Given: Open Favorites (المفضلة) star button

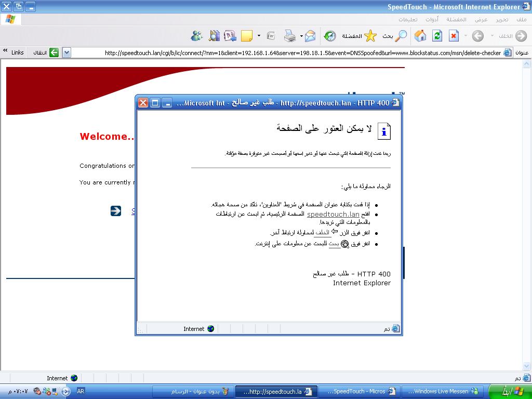Looking at the screenshot, I should click(360, 36).
